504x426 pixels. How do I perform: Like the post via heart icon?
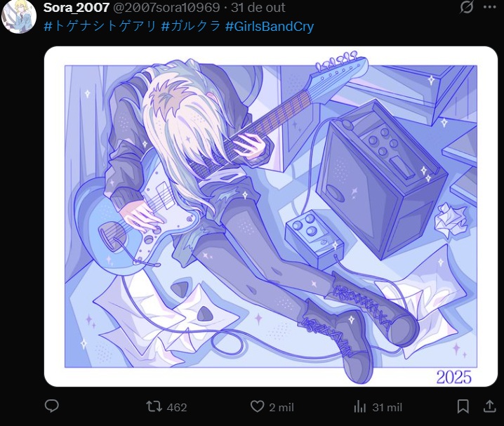click(257, 406)
